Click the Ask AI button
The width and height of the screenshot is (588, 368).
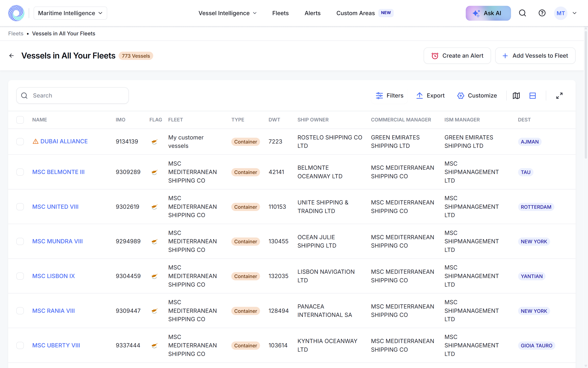pyautogui.click(x=488, y=13)
